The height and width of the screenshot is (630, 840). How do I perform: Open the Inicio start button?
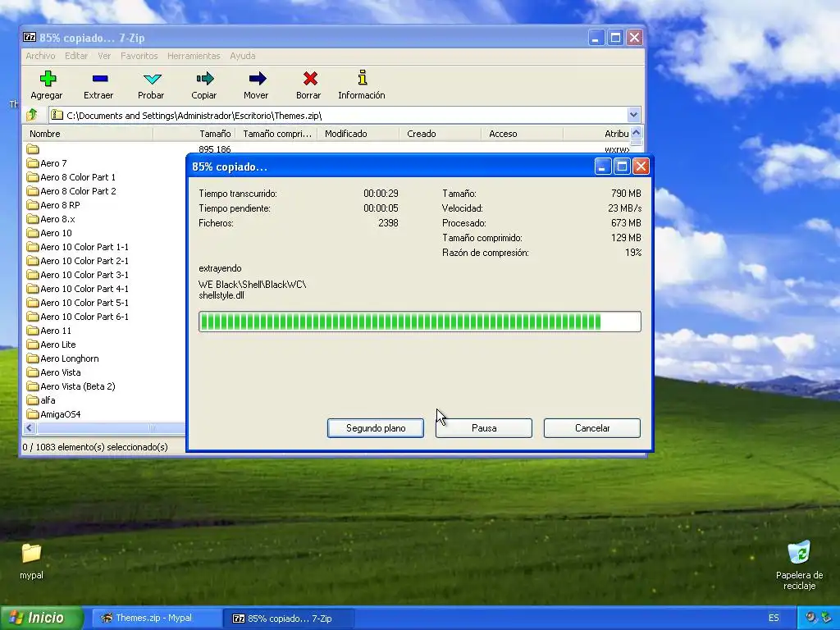coord(42,618)
